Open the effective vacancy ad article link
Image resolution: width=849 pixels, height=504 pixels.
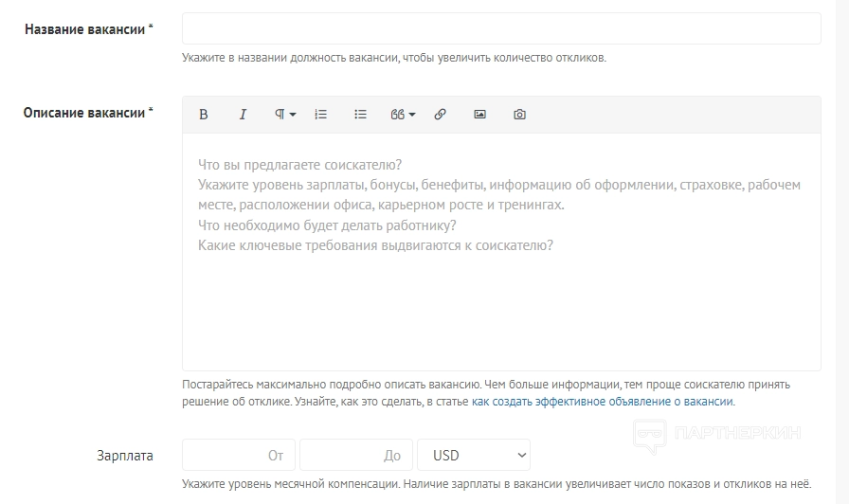(603, 402)
